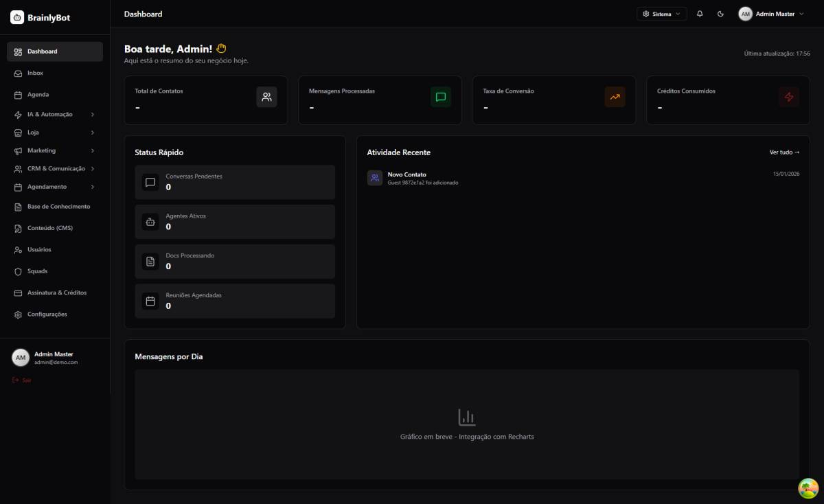The width and height of the screenshot is (824, 504).
Task: Toggle dark mode with moon icon
Action: (x=720, y=14)
